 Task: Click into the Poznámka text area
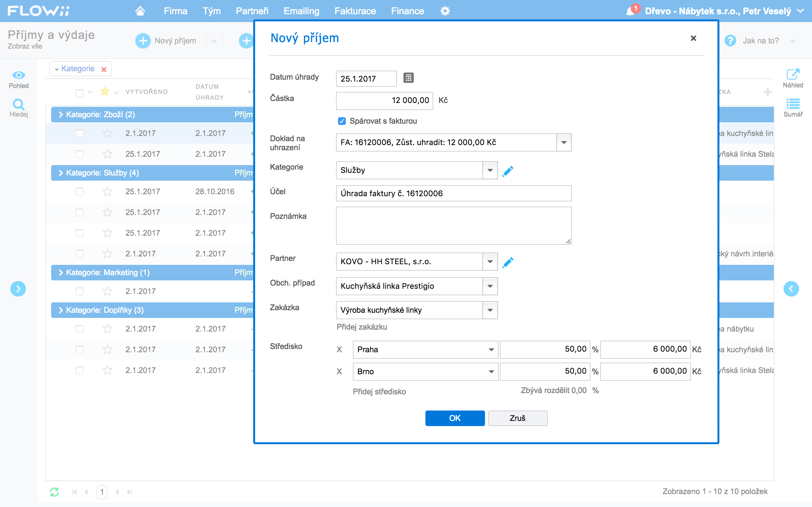454,226
